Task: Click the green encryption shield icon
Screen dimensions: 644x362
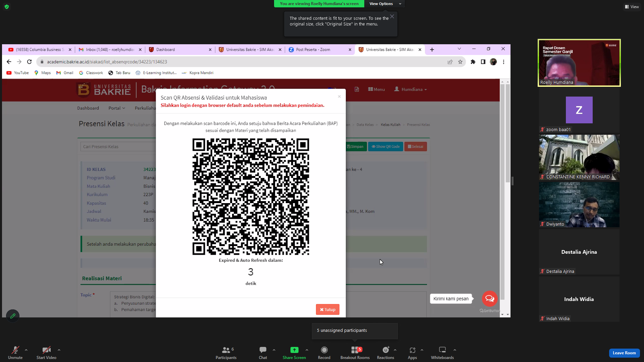Action: click(7, 7)
